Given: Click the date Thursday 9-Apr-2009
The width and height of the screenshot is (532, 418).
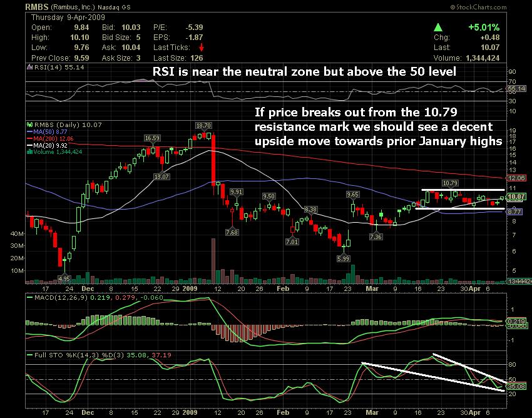Looking at the screenshot, I should pyautogui.click(x=68, y=18).
